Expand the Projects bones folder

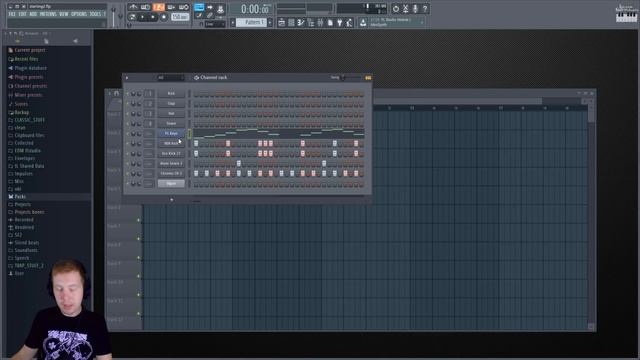pos(26,212)
